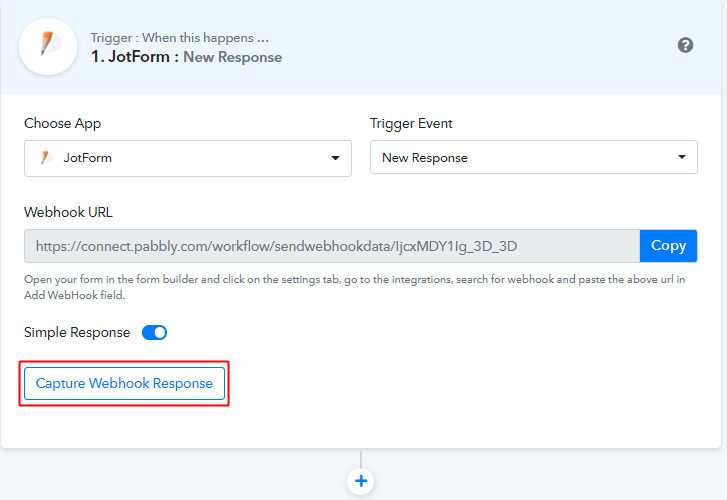Click the help question mark icon

(x=685, y=45)
